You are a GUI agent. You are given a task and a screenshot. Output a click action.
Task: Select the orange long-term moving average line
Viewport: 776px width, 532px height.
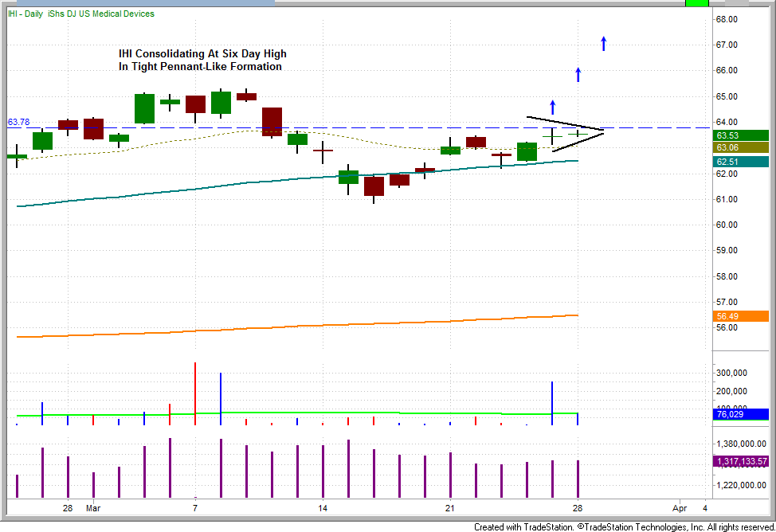tap(297, 326)
